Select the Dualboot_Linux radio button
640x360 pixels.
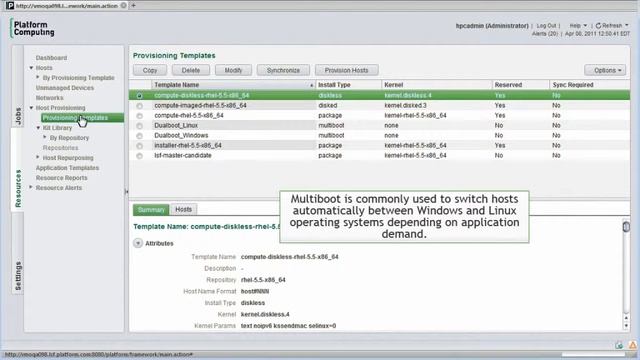click(140, 126)
